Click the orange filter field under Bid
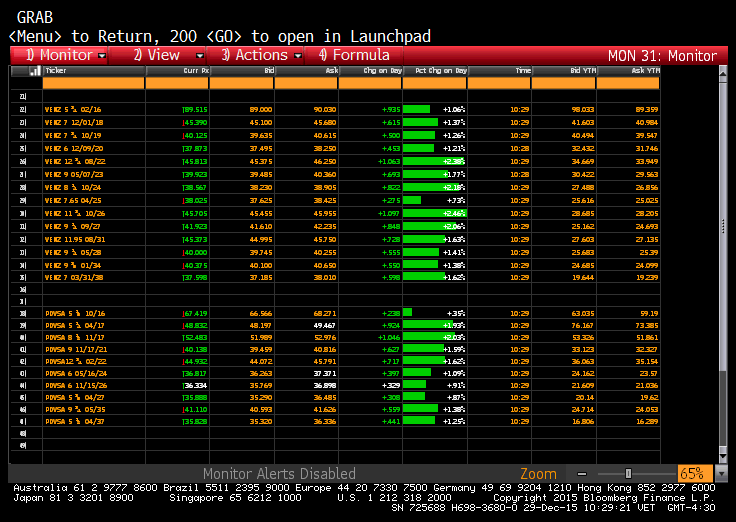 pos(241,83)
